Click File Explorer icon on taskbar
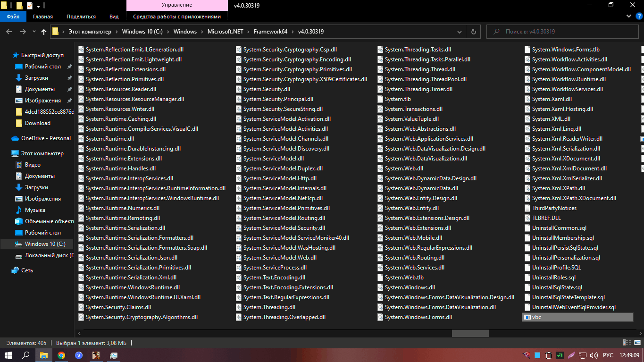The image size is (644, 362). (44, 355)
